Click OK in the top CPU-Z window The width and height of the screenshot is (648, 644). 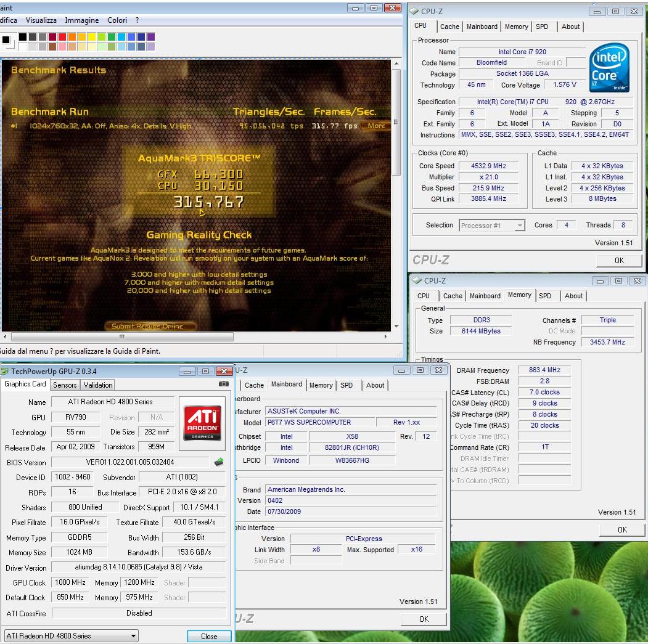pyautogui.click(x=618, y=261)
